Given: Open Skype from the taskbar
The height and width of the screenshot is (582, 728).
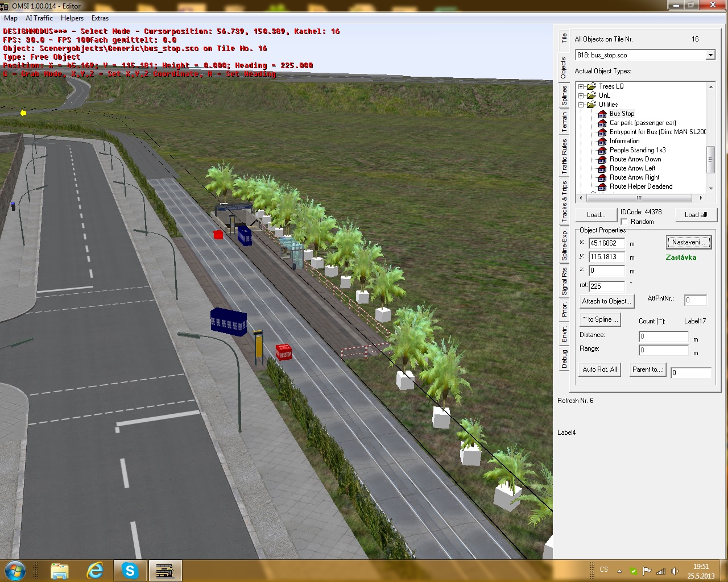Looking at the screenshot, I should click(130, 570).
